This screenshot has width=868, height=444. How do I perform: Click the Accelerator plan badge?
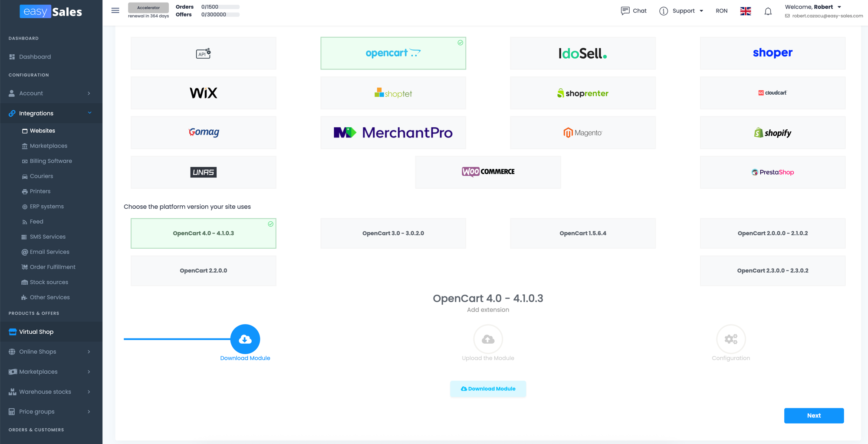pyautogui.click(x=148, y=8)
